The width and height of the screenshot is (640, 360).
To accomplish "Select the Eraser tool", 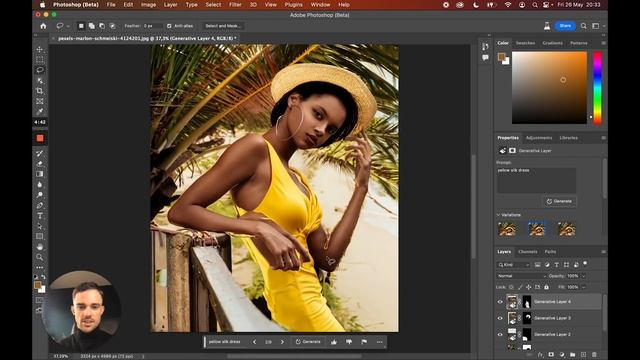I will coord(40,164).
